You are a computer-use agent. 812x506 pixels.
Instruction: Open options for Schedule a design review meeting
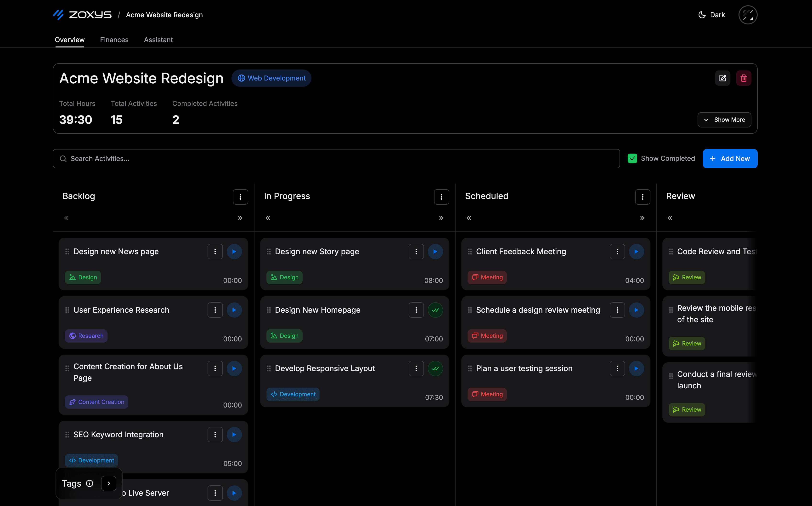tap(617, 310)
